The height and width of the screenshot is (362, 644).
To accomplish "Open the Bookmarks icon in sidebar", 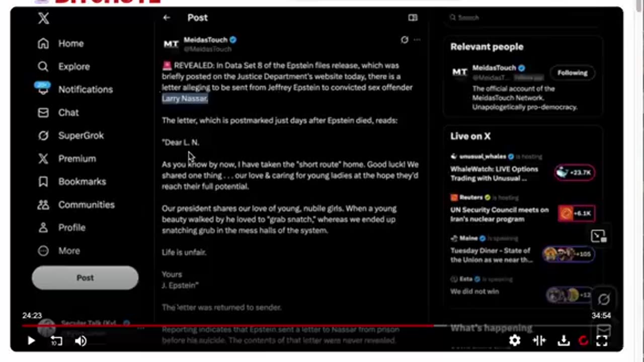I will tap(43, 182).
